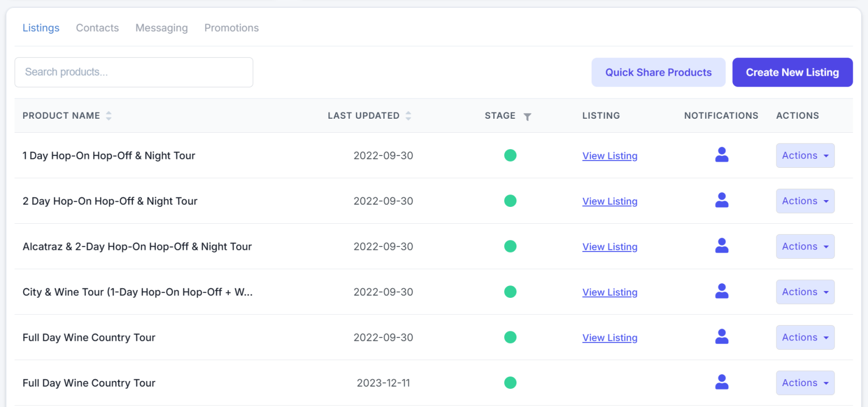The width and height of the screenshot is (868, 407).
Task: Focus the Search products input field
Action: tap(133, 72)
